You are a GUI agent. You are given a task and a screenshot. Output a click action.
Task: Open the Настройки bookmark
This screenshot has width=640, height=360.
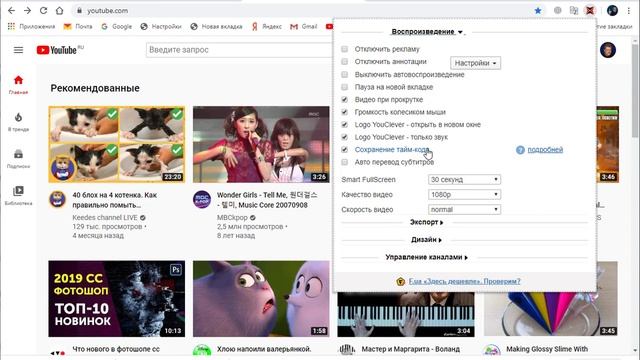point(161,26)
